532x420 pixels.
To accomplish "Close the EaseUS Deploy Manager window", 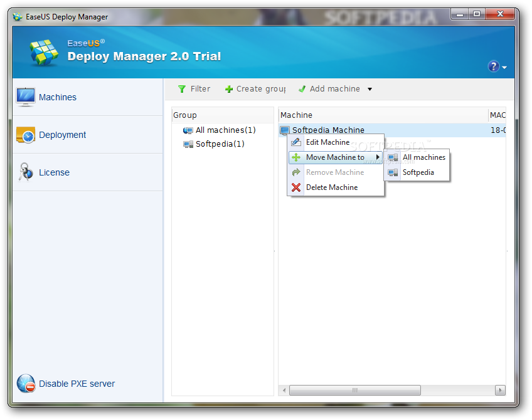I will 500,14.
